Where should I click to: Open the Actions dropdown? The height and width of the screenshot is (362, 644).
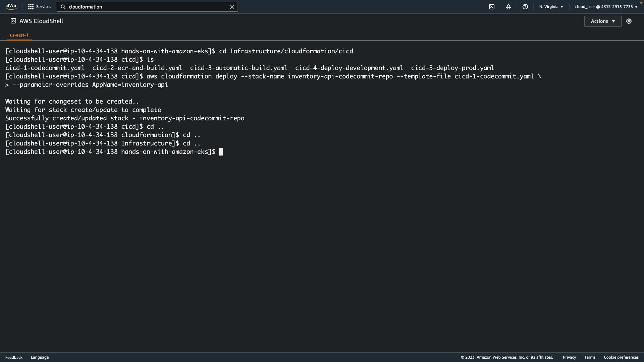(x=603, y=21)
